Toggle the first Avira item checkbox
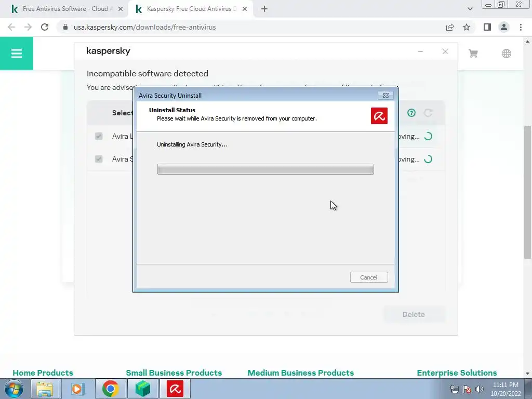The image size is (532, 399). (99, 137)
